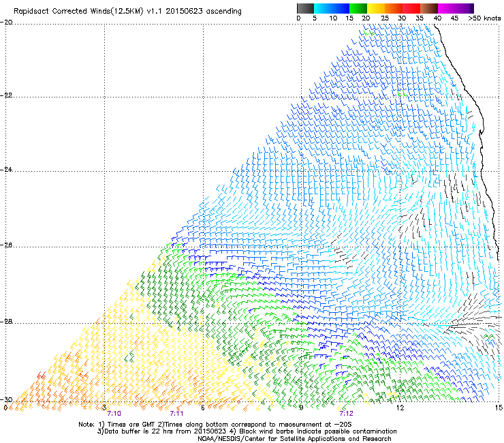Click the '-30' latitude axis label
Viewport: 504px width, 443px height.
(7, 399)
